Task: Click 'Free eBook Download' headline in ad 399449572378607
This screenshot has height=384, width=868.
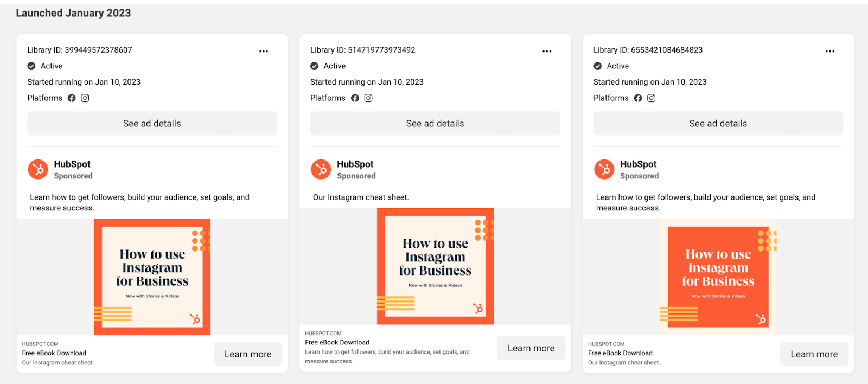Action: click(54, 353)
